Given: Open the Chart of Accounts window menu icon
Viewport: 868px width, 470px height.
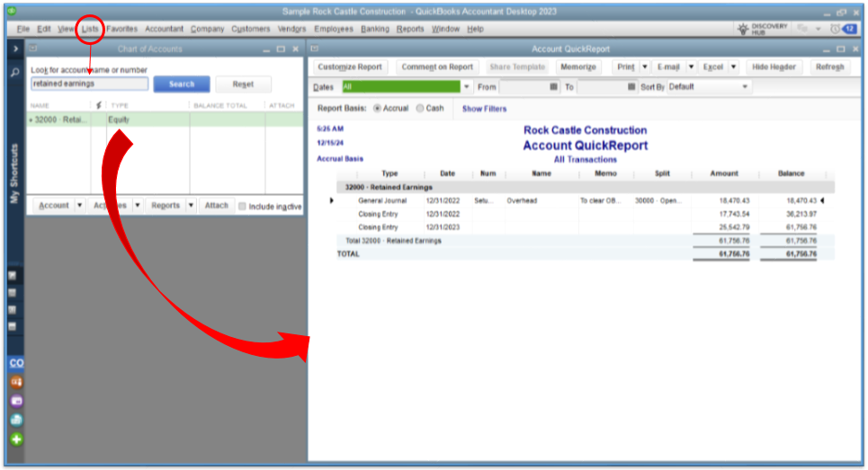Looking at the screenshot, I should coord(33,49).
